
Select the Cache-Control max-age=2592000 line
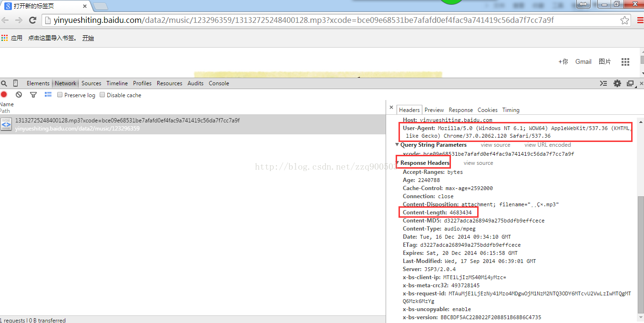pos(448,188)
